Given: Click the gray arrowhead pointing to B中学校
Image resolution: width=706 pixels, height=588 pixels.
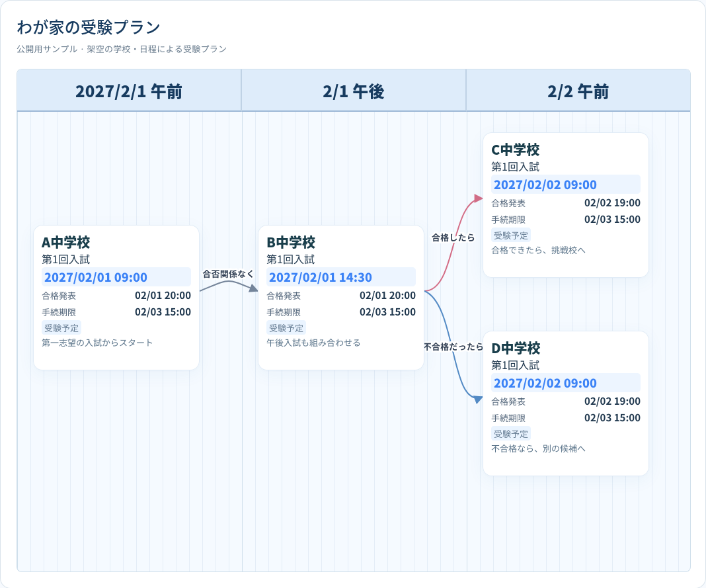Looking at the screenshot, I should (x=254, y=288).
